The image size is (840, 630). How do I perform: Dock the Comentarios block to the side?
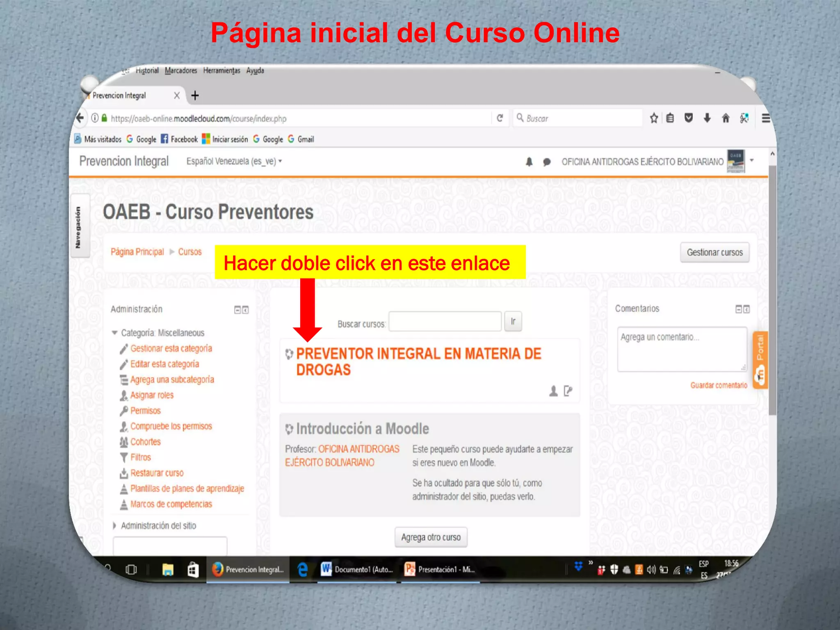(x=746, y=309)
